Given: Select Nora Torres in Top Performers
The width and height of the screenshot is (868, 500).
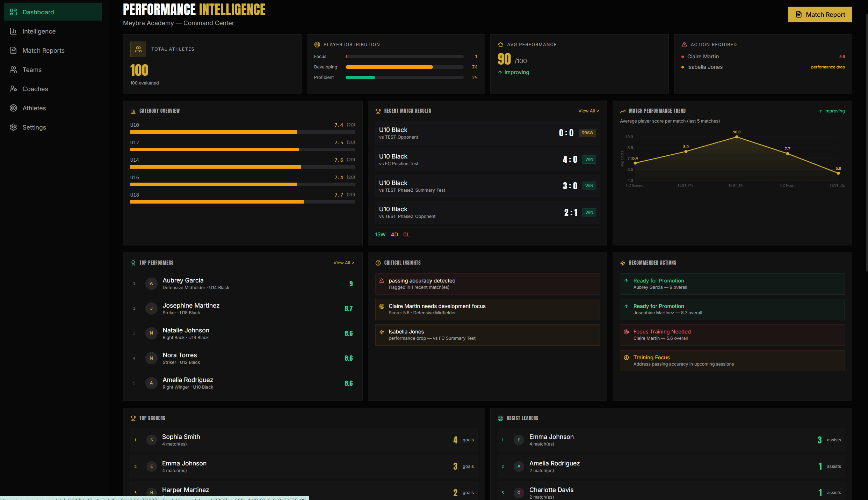Looking at the screenshot, I should click(243, 358).
